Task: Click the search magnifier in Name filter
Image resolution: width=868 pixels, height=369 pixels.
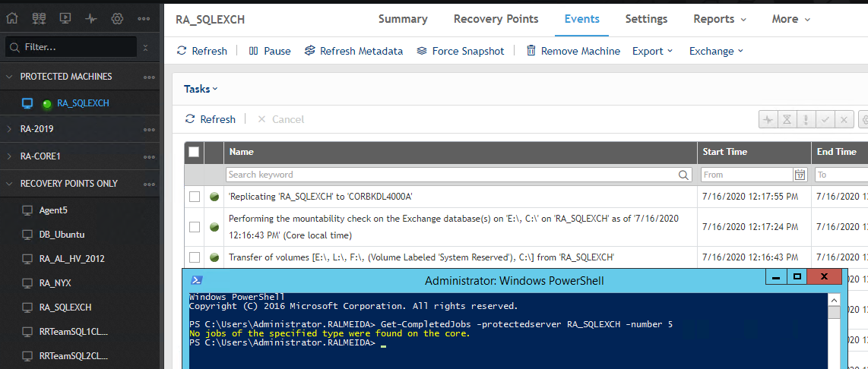Action: point(683,175)
